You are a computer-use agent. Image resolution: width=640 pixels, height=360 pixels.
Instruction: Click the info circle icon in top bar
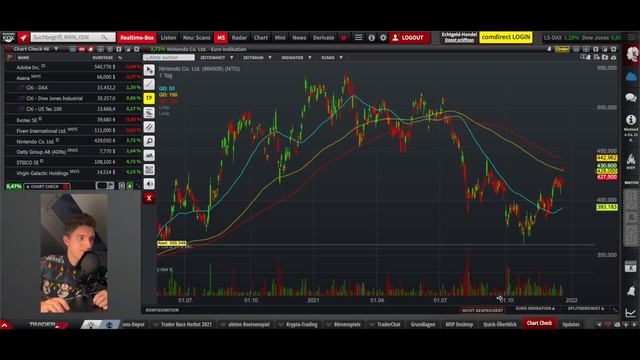coord(371,38)
